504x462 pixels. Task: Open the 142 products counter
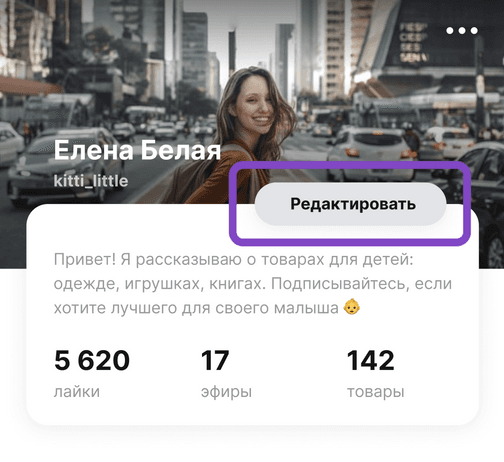tap(370, 360)
